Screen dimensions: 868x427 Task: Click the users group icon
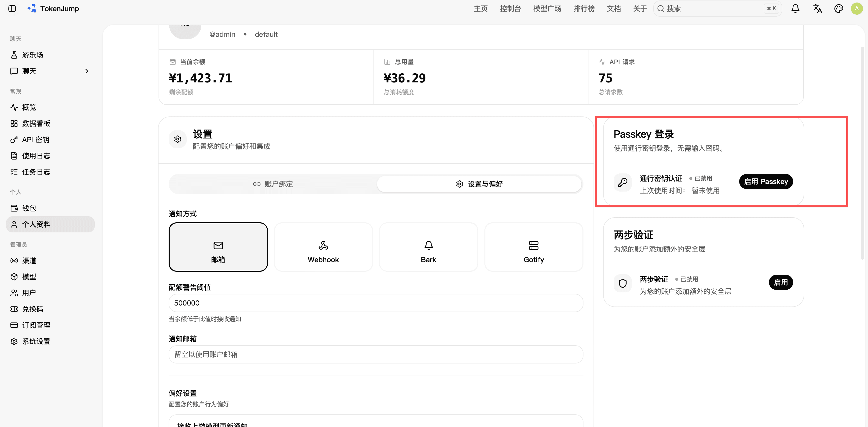[14, 293]
